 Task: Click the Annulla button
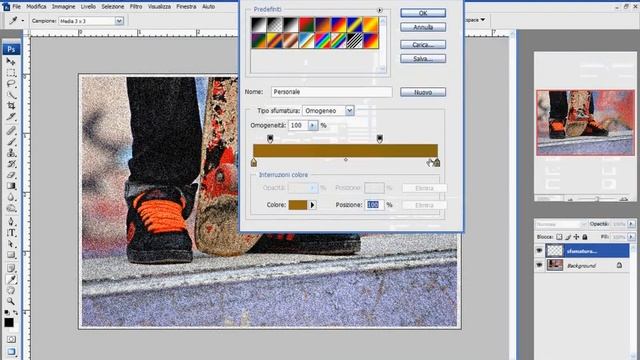point(423,27)
